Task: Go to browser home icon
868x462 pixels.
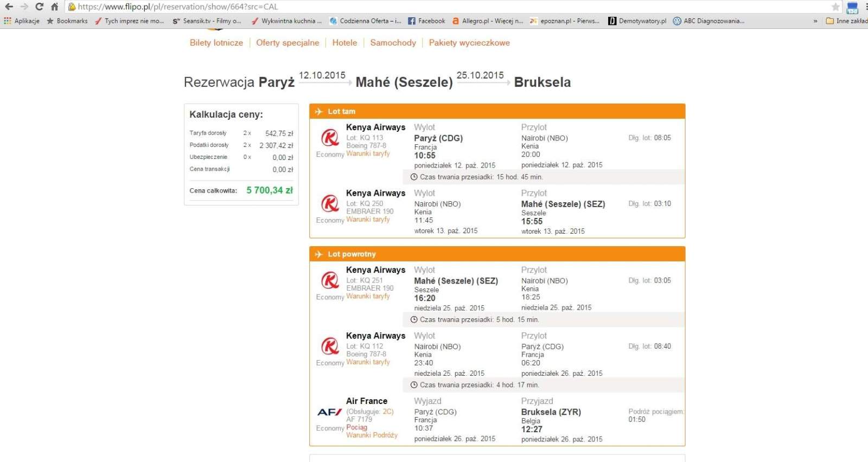Action: (54, 7)
